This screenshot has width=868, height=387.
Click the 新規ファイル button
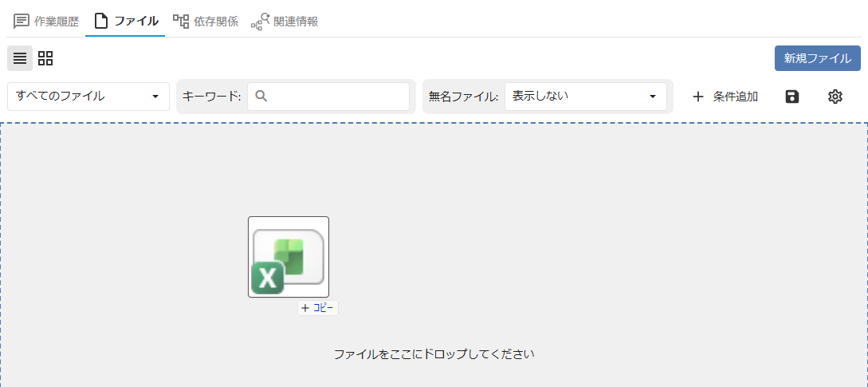click(x=817, y=58)
